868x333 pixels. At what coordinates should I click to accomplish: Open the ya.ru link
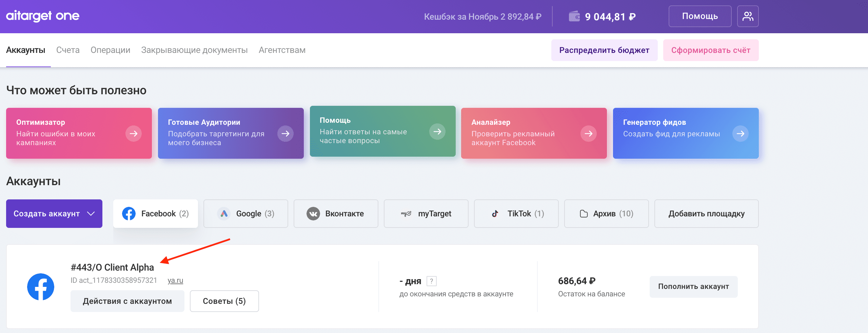click(175, 280)
